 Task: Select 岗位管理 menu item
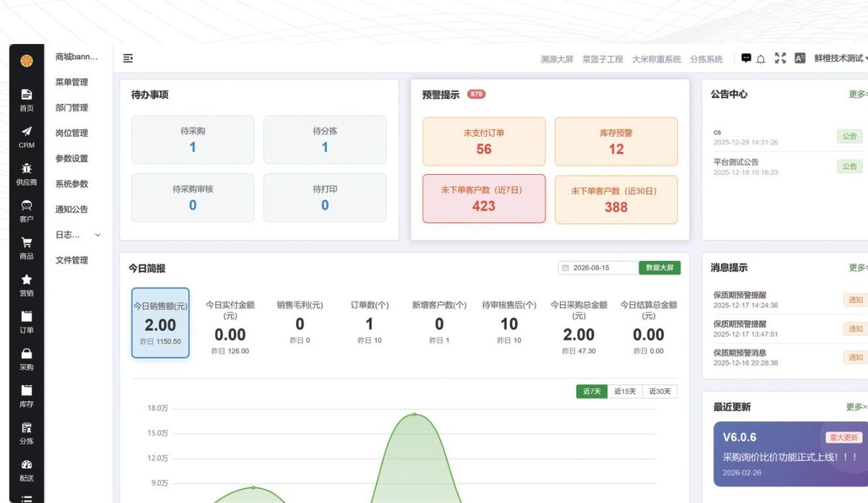(72, 133)
